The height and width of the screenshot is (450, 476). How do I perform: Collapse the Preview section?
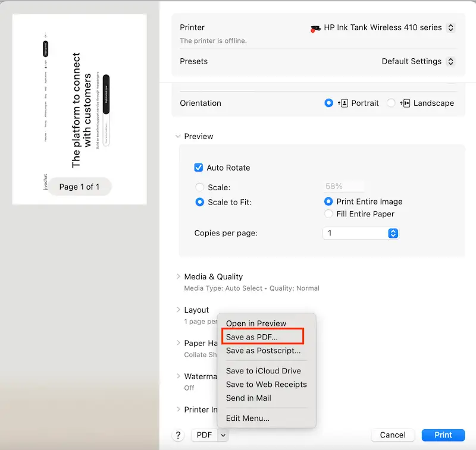coord(178,136)
